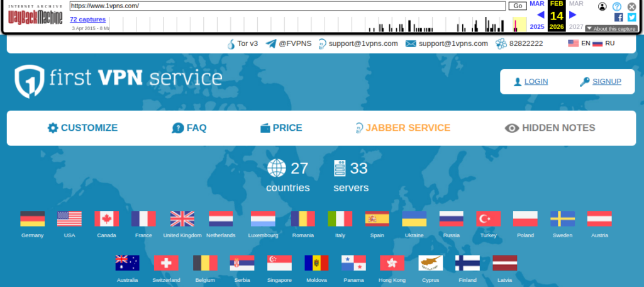Go to previous capture arrow
Screen dimensions: 644x287
pos(540,15)
